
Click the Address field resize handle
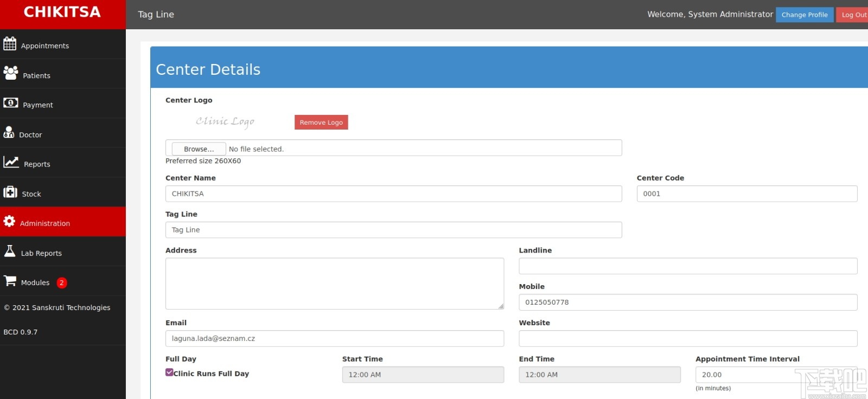[501, 306]
